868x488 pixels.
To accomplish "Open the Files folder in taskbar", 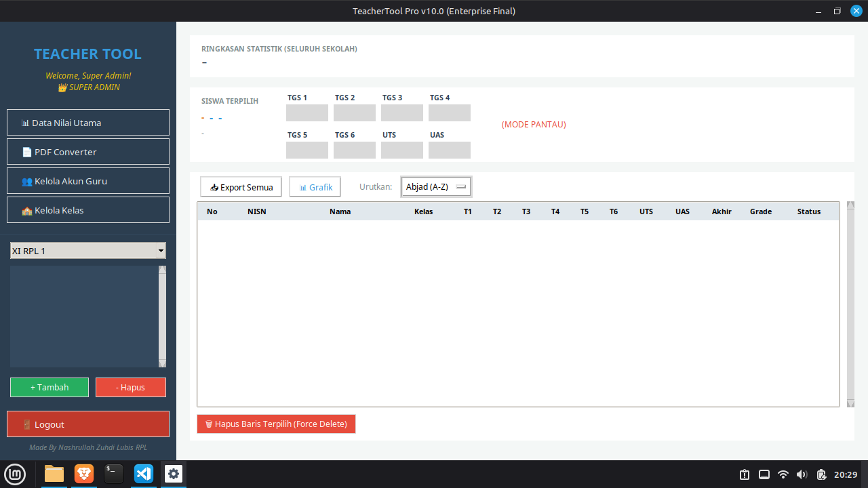I will [x=54, y=474].
